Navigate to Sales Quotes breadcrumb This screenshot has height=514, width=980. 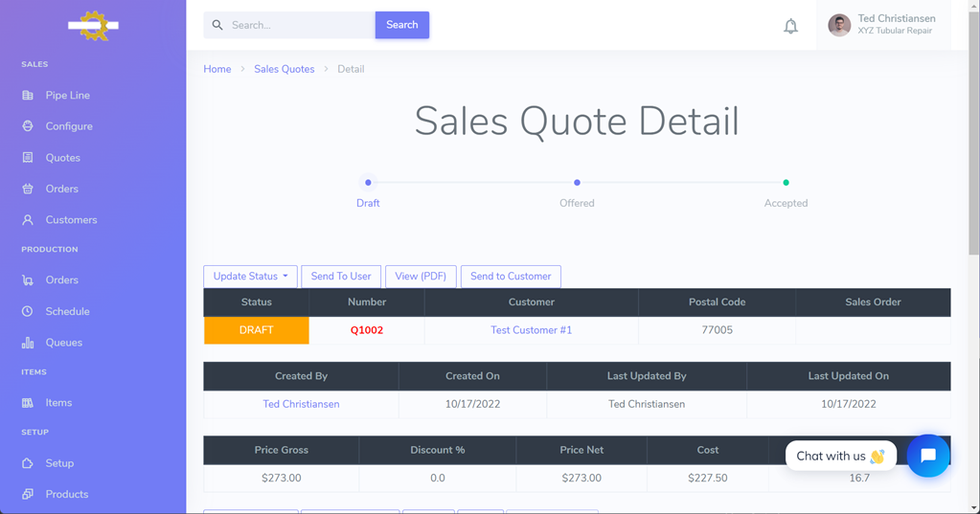click(284, 69)
